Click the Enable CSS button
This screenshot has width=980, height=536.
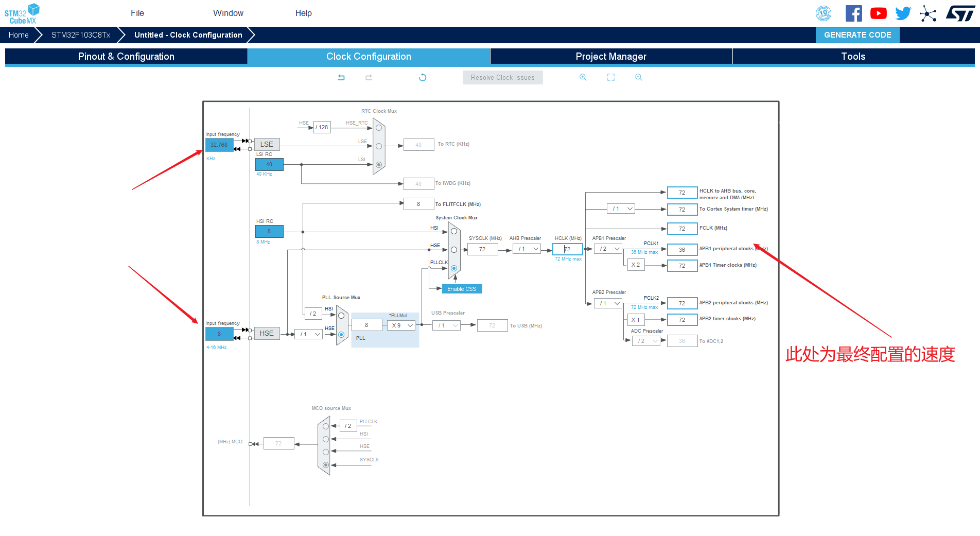coord(462,289)
